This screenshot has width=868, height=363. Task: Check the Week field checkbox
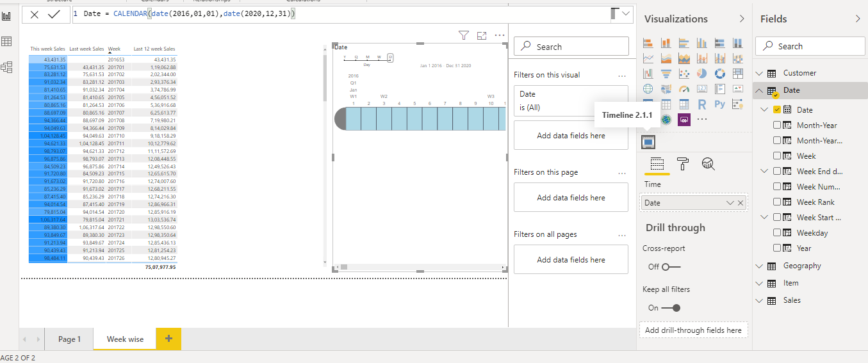click(x=777, y=156)
